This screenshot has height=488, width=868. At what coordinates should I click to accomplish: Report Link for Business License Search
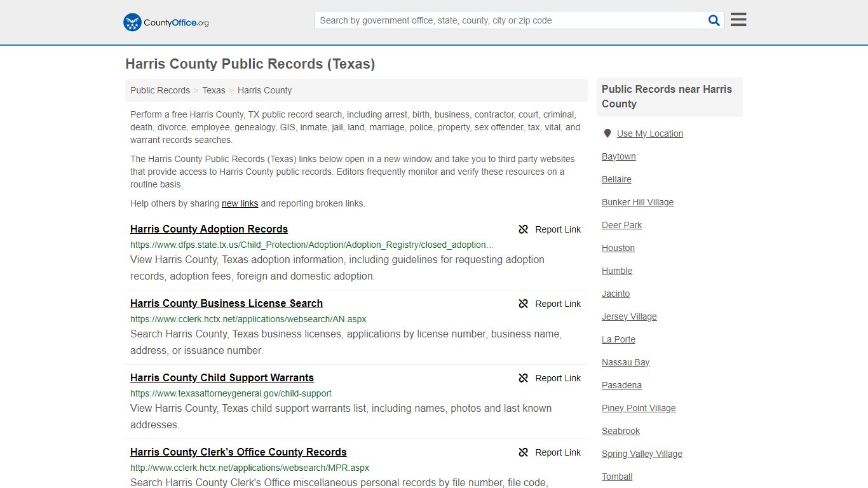coord(558,304)
